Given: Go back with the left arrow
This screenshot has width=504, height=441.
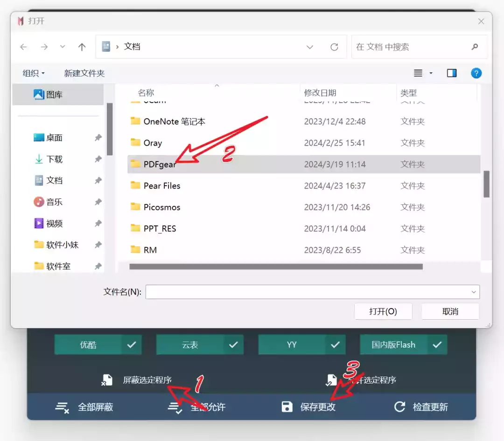Looking at the screenshot, I should coord(23,47).
